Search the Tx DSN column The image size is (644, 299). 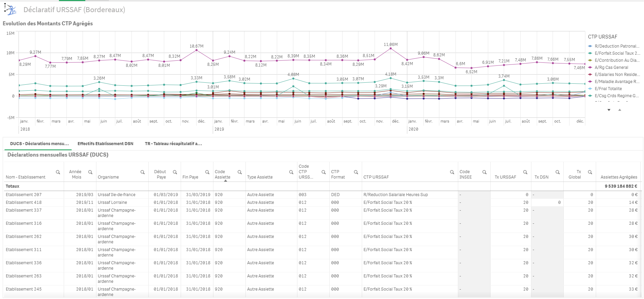[558, 172]
